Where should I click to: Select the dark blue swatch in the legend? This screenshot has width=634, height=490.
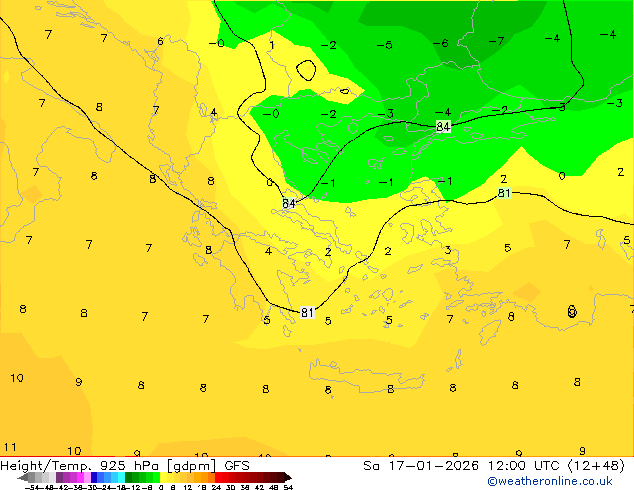(x=94, y=477)
